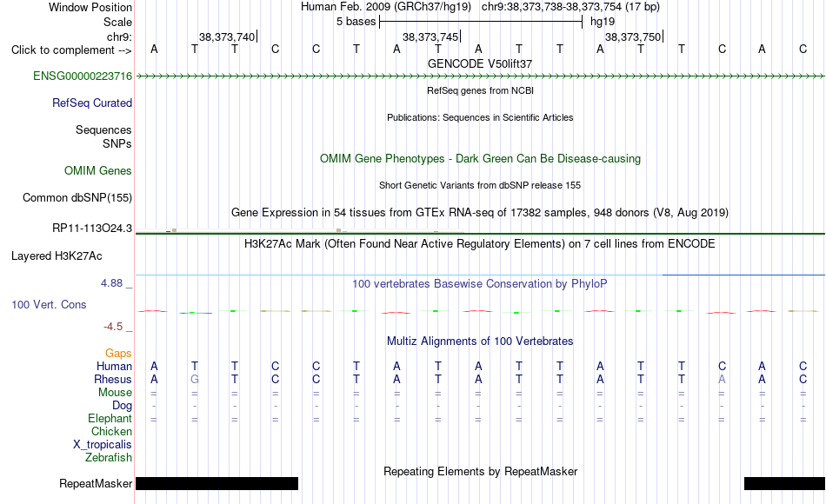Click '100 vertebrates Basewise Conservation by PhyloP' title
This screenshot has width=826, height=504.
(x=480, y=284)
